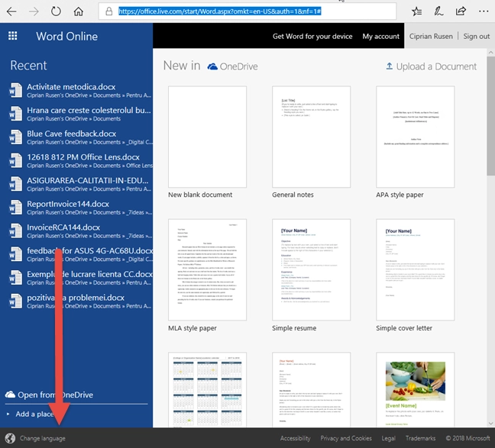The height and width of the screenshot is (448, 495).
Task: Click the scrollbar up arrow
Action: pos(490,53)
